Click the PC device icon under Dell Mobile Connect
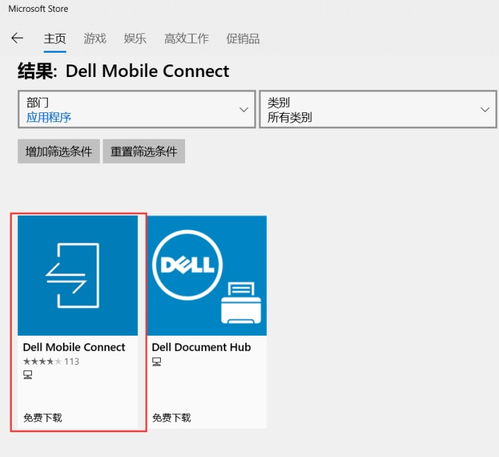 click(28, 375)
